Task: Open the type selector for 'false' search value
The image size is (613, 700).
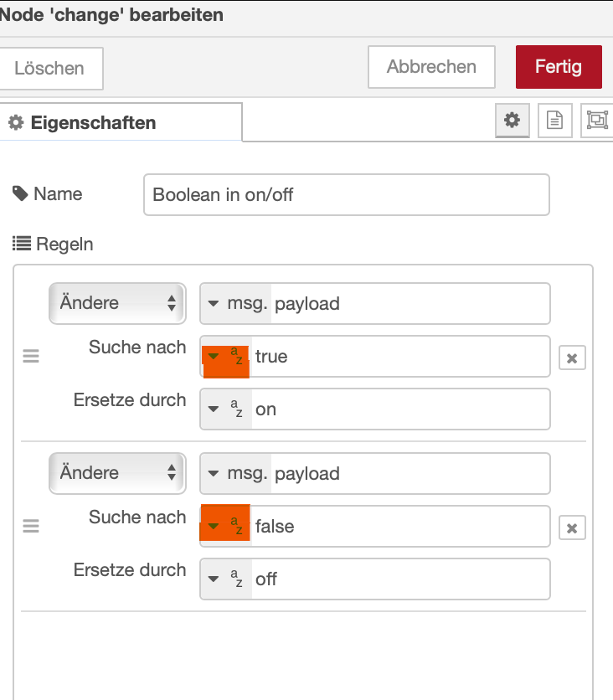Action: click(x=226, y=527)
